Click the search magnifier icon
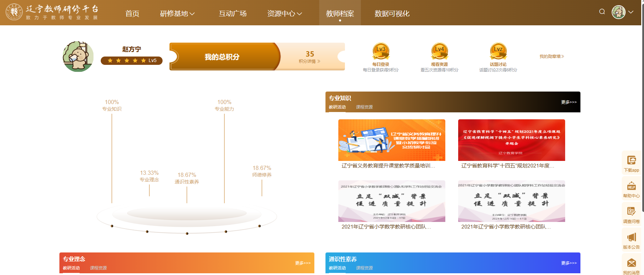The height and width of the screenshot is (275, 644). pyautogui.click(x=602, y=12)
